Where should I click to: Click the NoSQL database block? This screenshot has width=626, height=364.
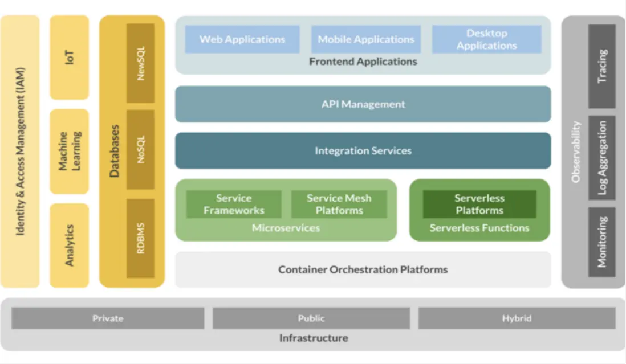click(140, 149)
